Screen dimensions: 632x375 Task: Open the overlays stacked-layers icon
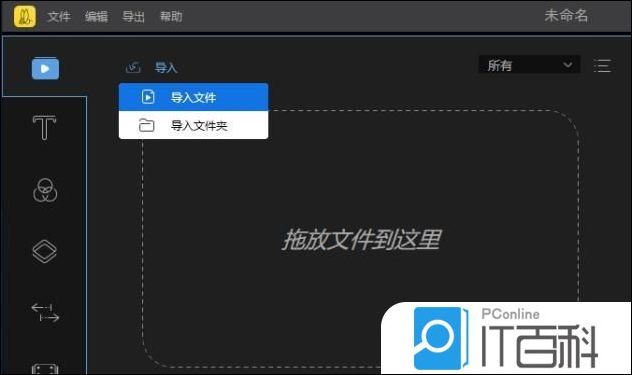pos(44,251)
